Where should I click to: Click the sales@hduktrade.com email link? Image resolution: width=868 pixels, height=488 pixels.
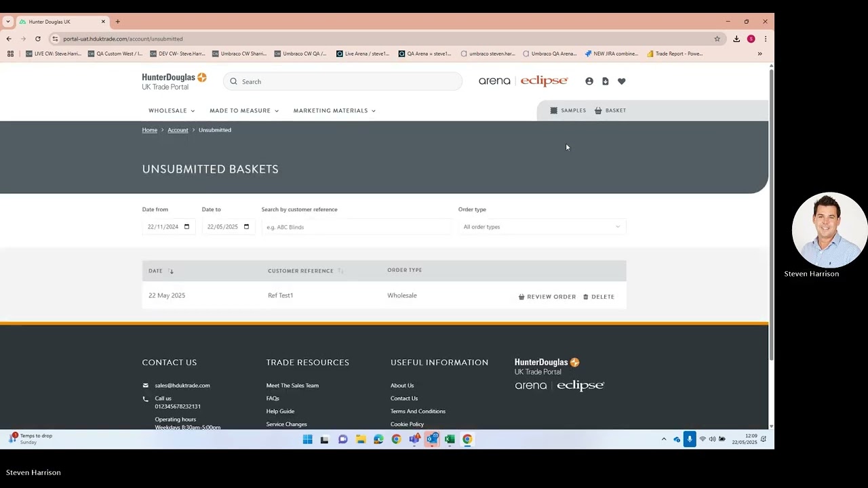pos(182,386)
